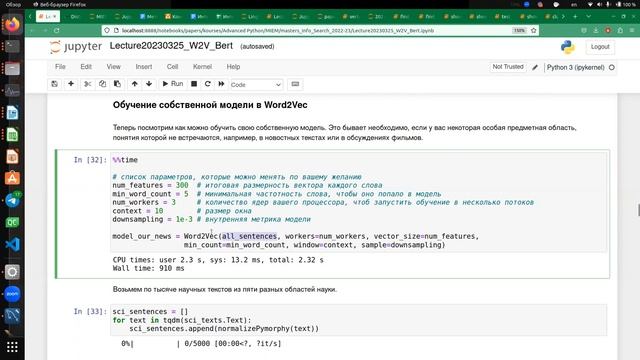Move selected cell down with arrow
Image resolution: width=640 pixels, height=360 pixels.
tap(149, 84)
